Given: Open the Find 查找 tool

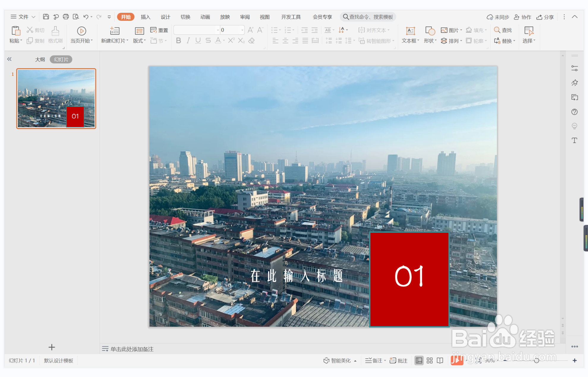Looking at the screenshot, I should (x=503, y=30).
